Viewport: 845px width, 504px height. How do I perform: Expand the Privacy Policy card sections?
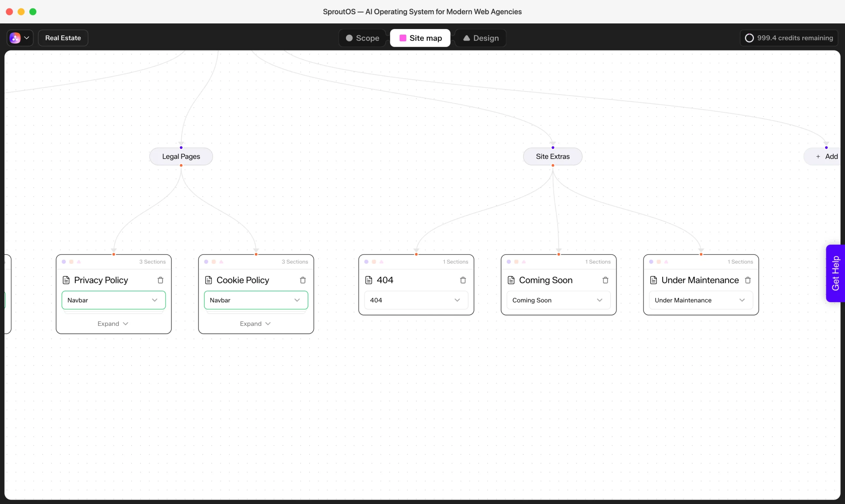click(113, 324)
